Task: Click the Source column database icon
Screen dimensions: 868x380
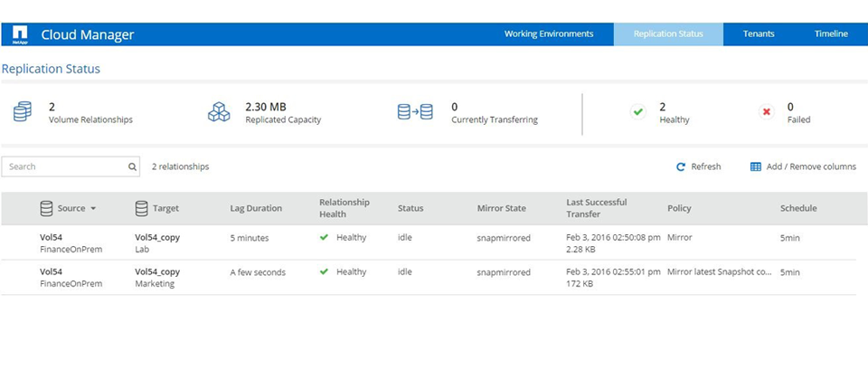Action: click(x=46, y=209)
